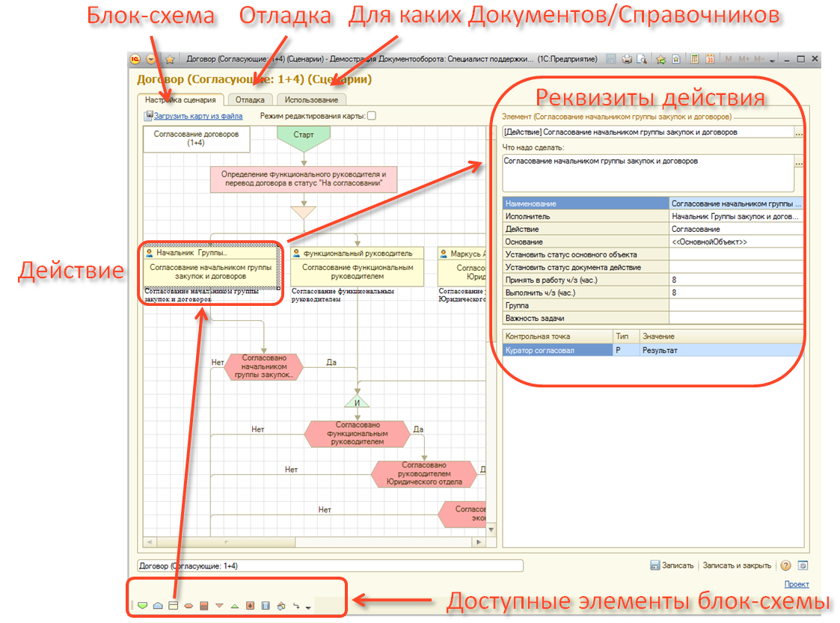Open selection button of the Элемент field
840x623 pixels.
pos(799,132)
